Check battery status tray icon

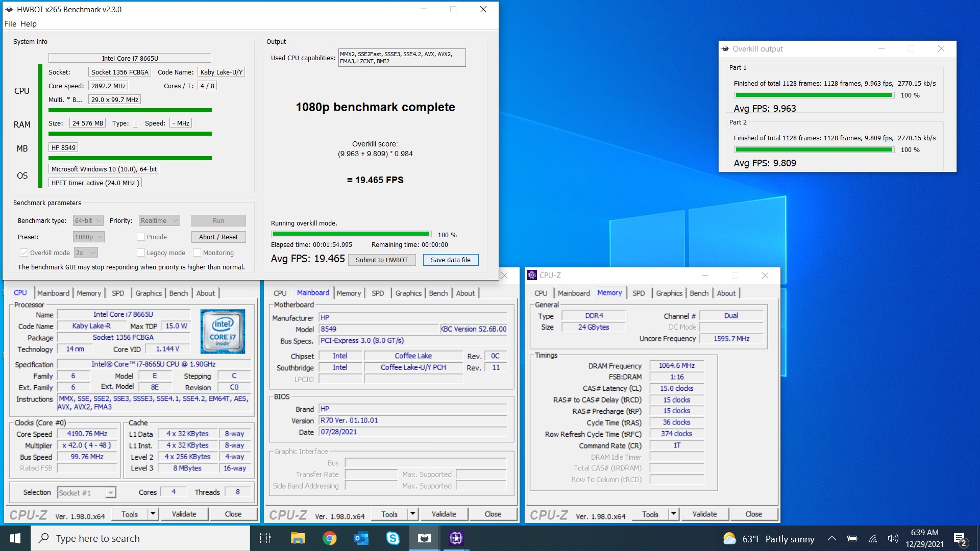[x=852, y=538]
